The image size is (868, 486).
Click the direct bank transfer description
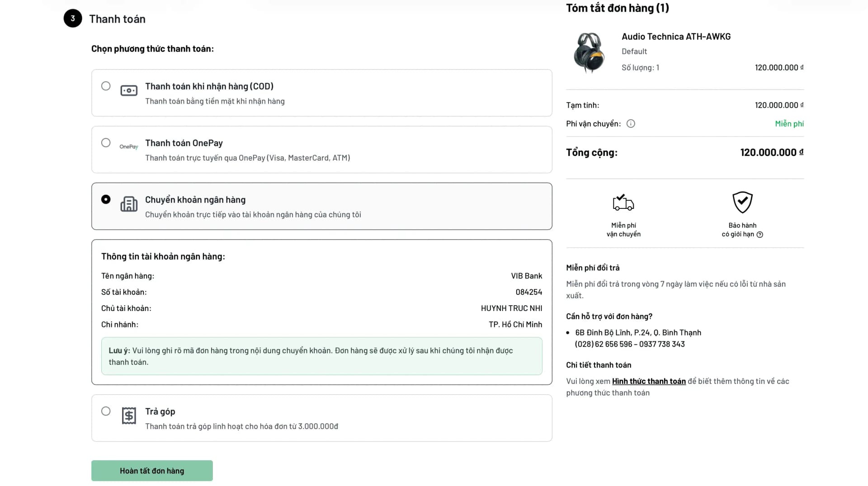[253, 215]
